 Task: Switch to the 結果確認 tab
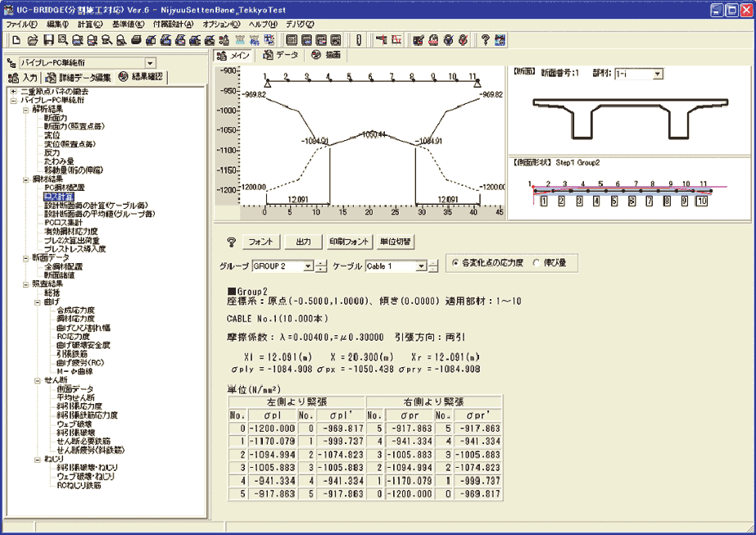click(x=141, y=77)
